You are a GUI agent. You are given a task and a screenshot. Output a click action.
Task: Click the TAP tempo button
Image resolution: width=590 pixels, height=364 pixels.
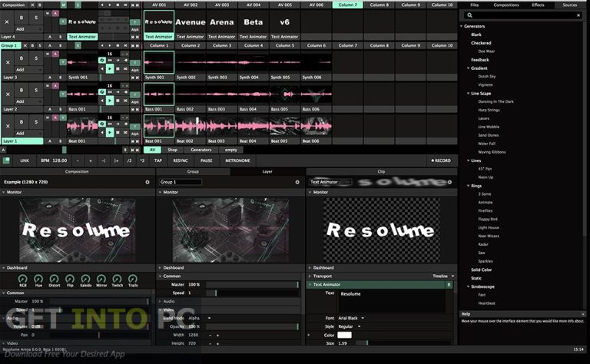click(x=158, y=160)
